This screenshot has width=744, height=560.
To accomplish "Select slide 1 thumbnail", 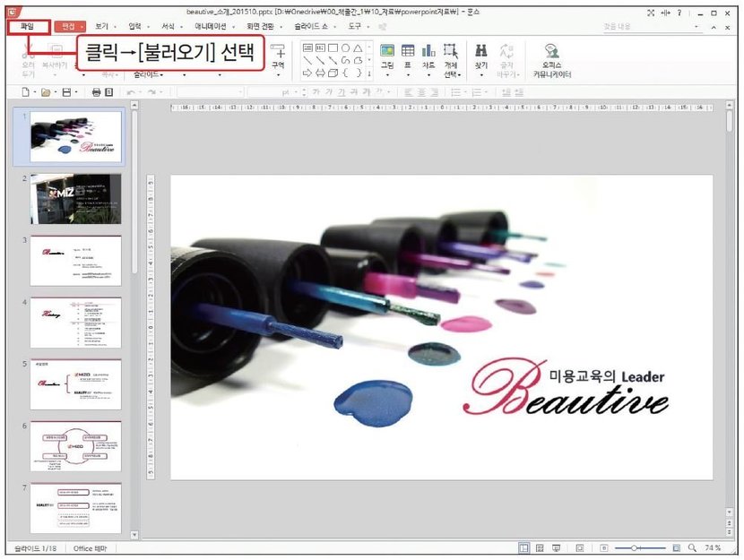I will click(76, 137).
